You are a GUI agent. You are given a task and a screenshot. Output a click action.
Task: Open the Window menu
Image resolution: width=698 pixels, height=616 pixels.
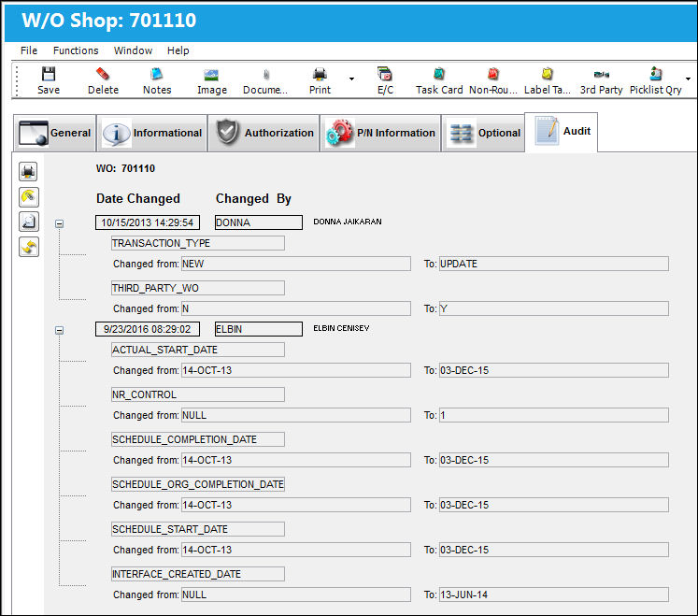tap(133, 50)
